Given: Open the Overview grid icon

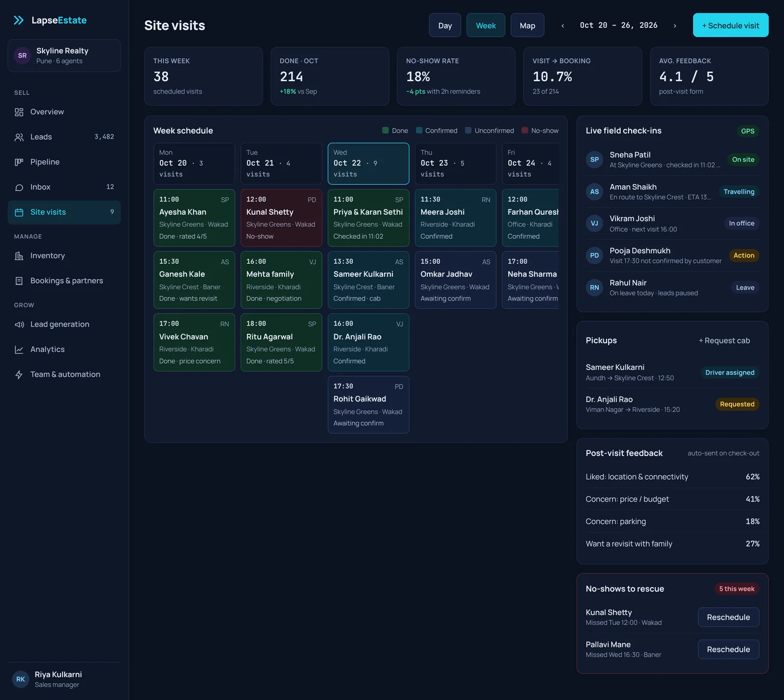Looking at the screenshot, I should 19,112.
